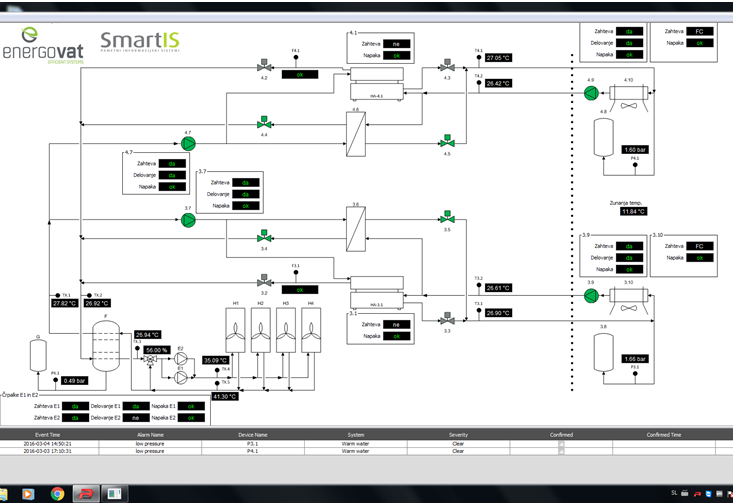Click Delovanje E2 status 'ne'
Viewport: 735px width, 503px height.
(136, 417)
